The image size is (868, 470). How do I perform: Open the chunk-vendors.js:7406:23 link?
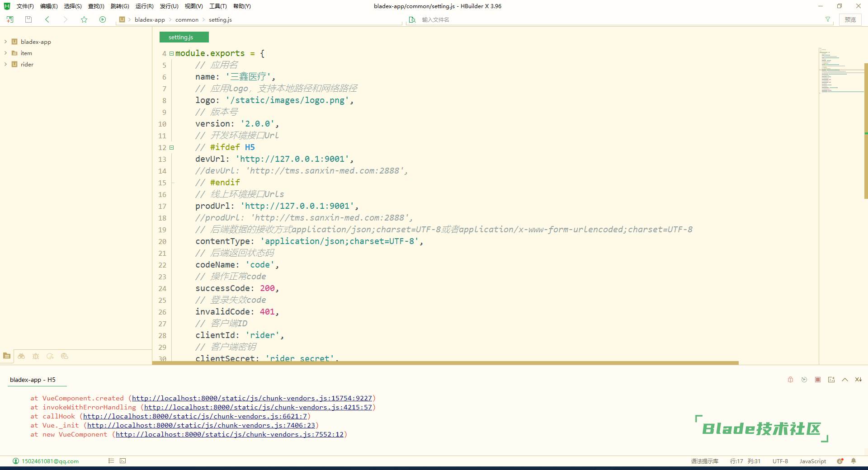click(x=201, y=425)
